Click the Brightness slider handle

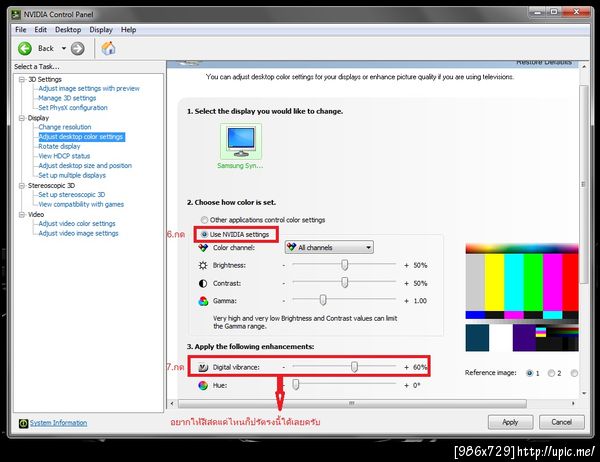[x=345, y=264]
